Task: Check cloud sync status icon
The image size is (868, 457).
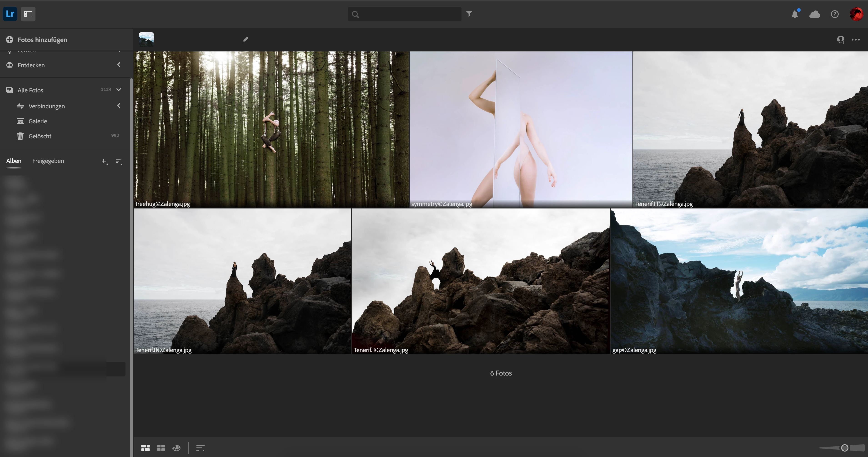Action: click(814, 14)
